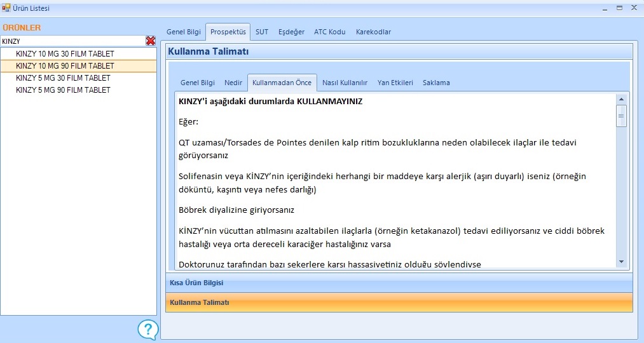The width and height of the screenshot is (644, 343).
Task: Open the Saklama sub-tab
Action: coord(436,83)
